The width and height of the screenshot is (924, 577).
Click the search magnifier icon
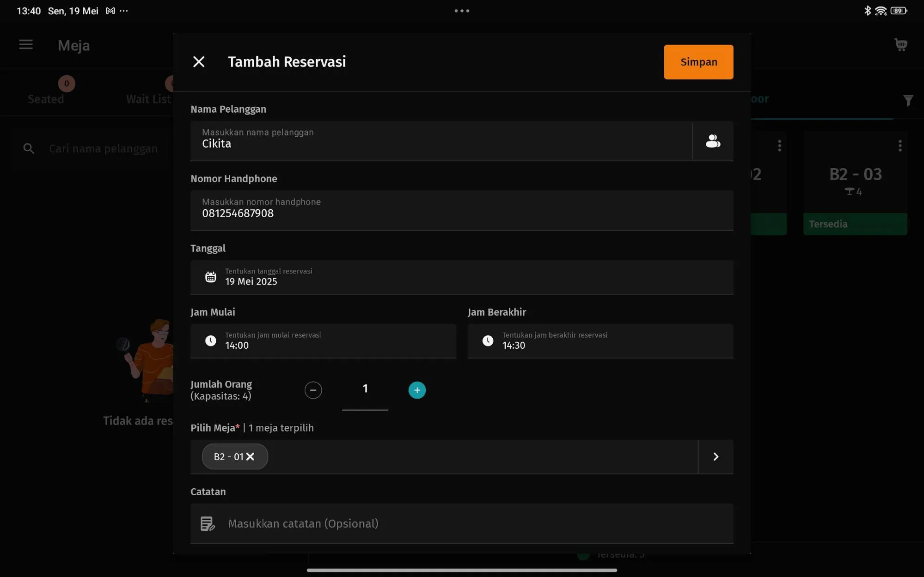pyautogui.click(x=29, y=149)
